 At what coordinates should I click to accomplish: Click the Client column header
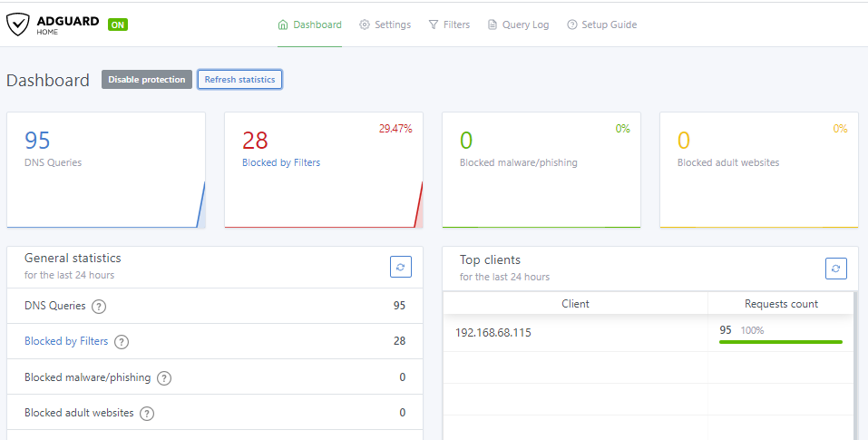click(575, 304)
